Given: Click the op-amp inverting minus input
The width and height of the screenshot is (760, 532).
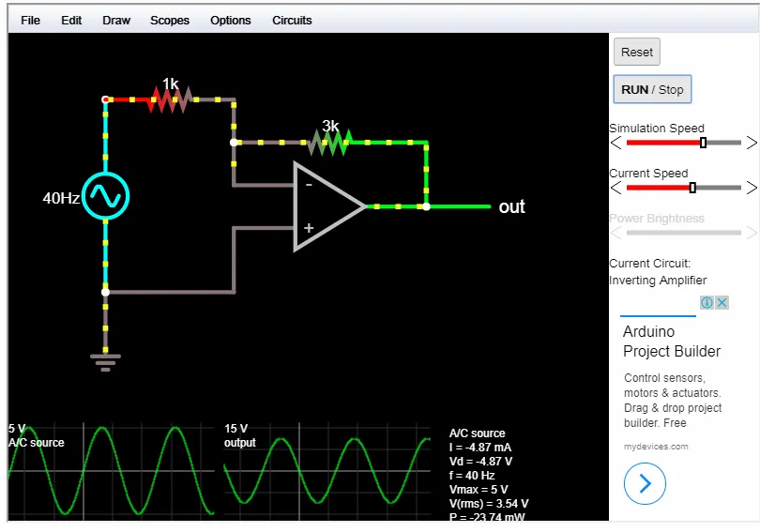Looking at the screenshot, I should coord(309,185).
